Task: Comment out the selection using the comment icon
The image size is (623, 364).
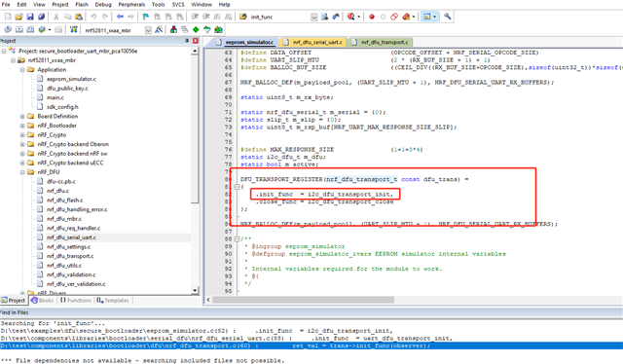Action: pos(217,17)
